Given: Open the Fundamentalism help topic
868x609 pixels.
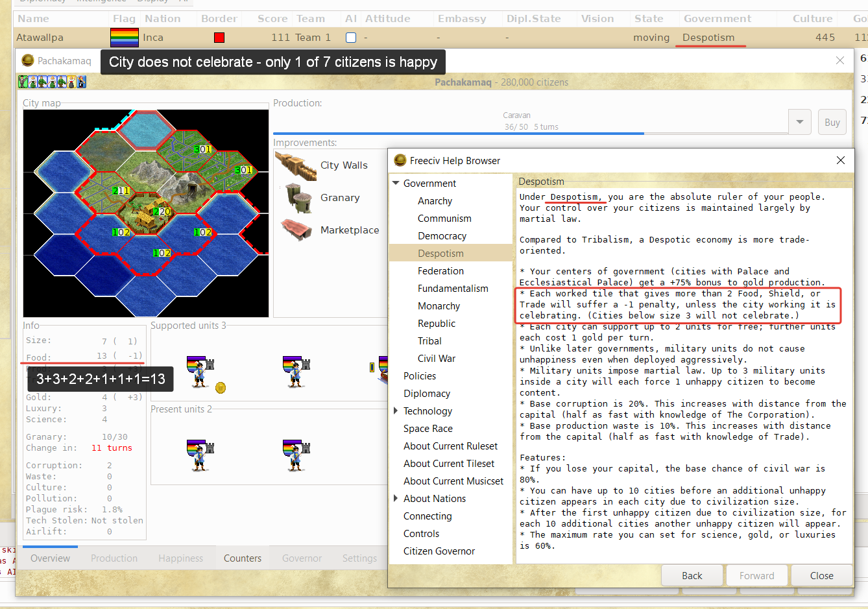Looking at the screenshot, I should 453,289.
